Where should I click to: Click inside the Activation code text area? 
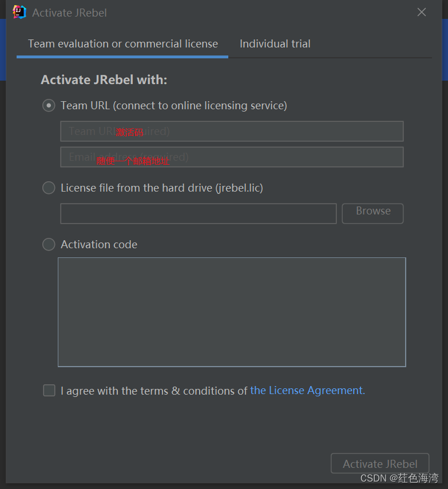tap(232, 312)
